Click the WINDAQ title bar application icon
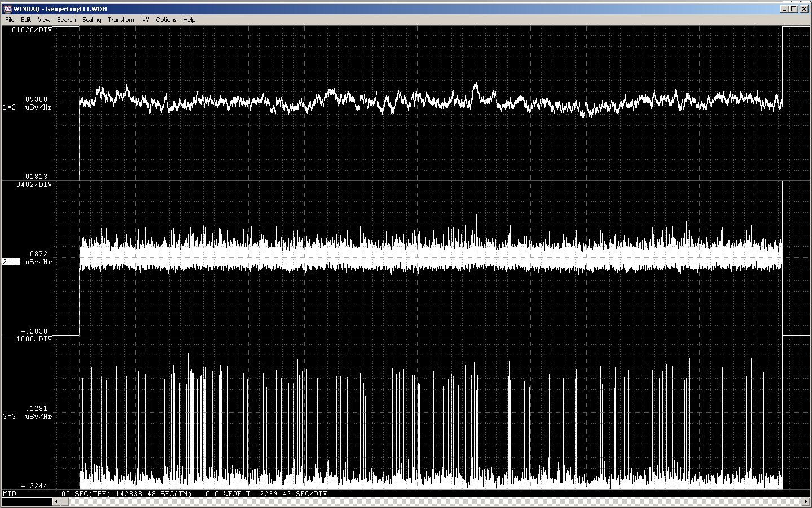Image resolution: width=812 pixels, height=508 pixels. point(7,8)
